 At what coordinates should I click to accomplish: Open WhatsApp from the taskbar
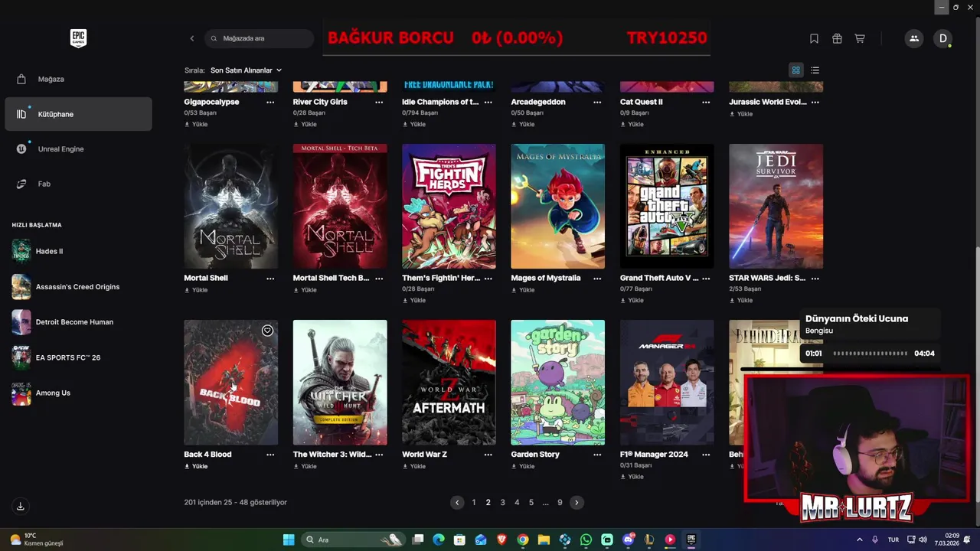click(x=586, y=540)
